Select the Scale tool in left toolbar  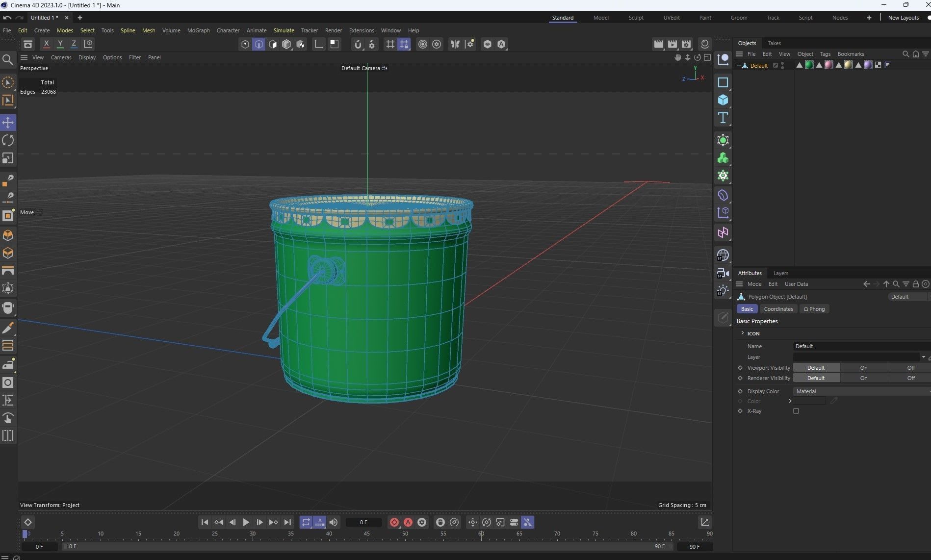8,158
